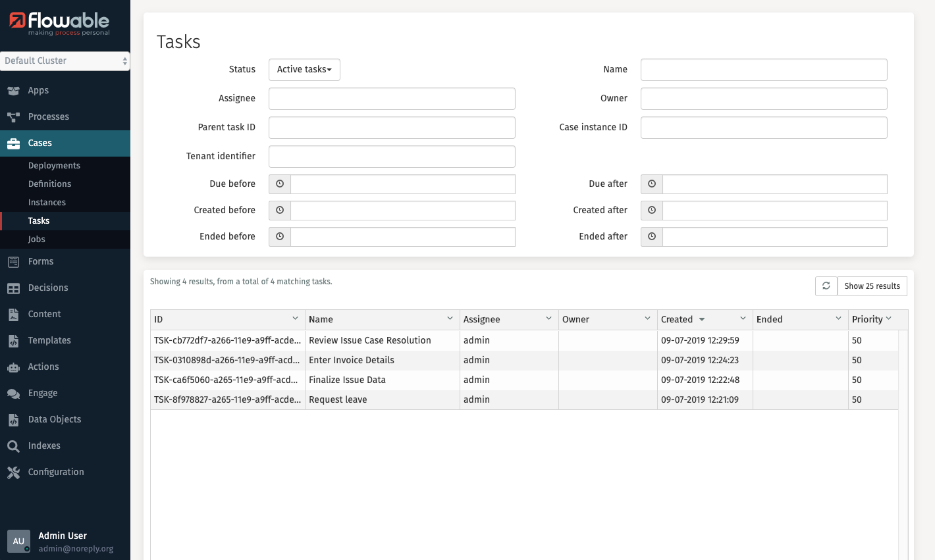The height and width of the screenshot is (560, 935).
Task: Click the clock icon beside Due before
Action: pyautogui.click(x=280, y=184)
